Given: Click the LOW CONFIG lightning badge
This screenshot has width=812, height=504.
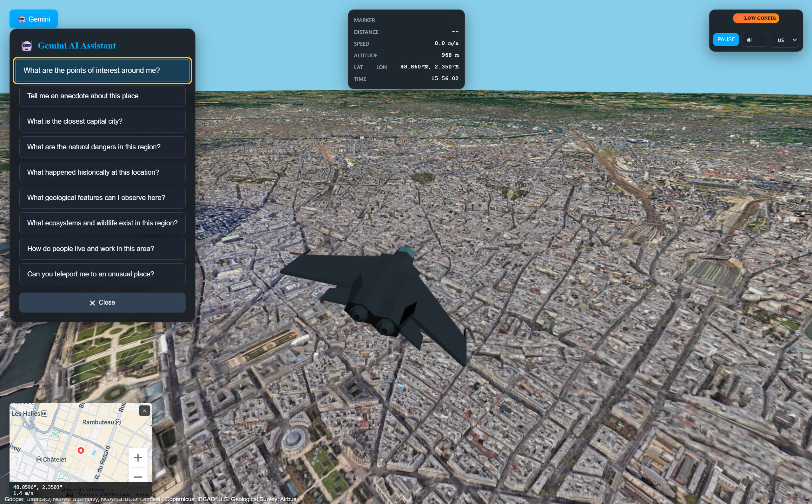Looking at the screenshot, I should (756, 18).
